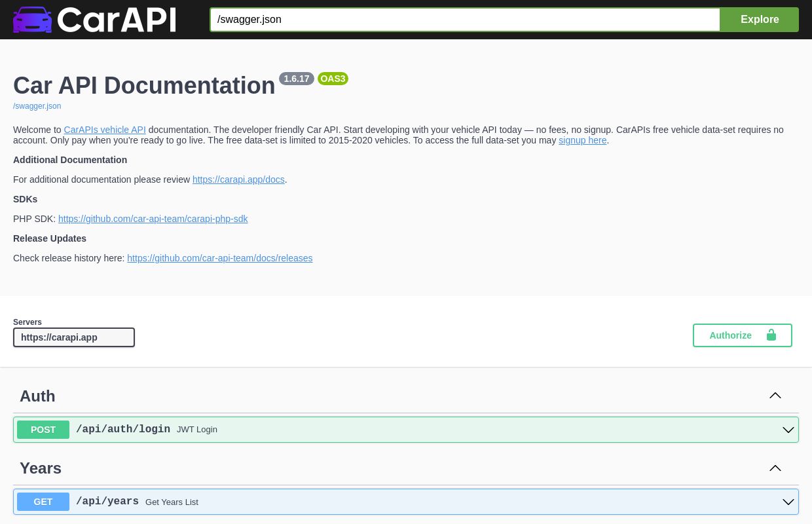
Task: Click the Car API Documentation title
Action: point(144,86)
